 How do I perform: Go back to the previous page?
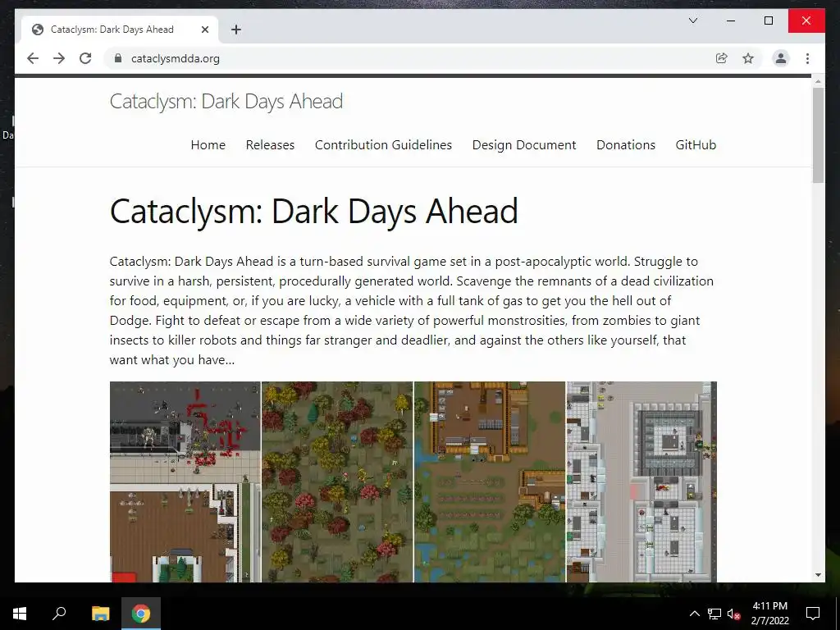coord(33,58)
